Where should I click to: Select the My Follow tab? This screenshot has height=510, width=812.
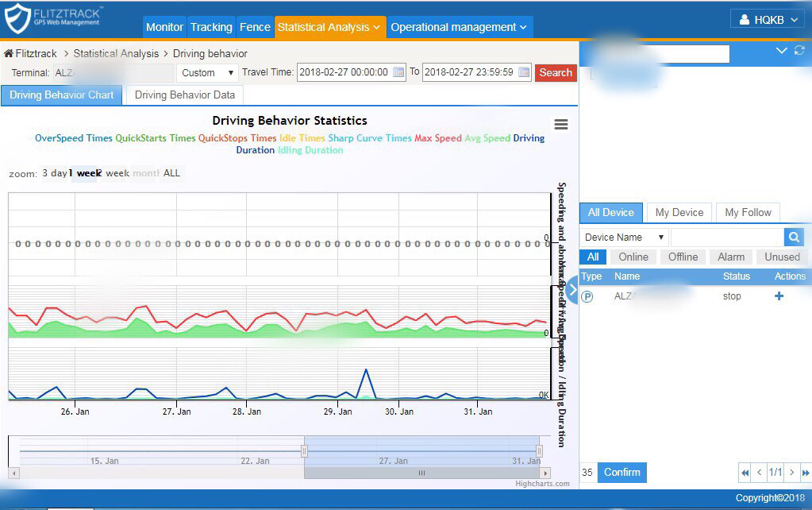coord(748,213)
